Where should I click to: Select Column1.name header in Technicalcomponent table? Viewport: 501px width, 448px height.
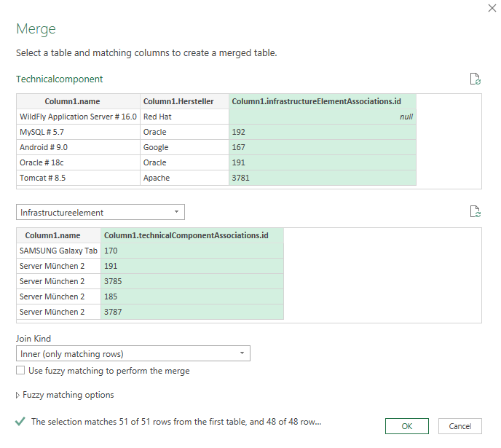point(78,101)
